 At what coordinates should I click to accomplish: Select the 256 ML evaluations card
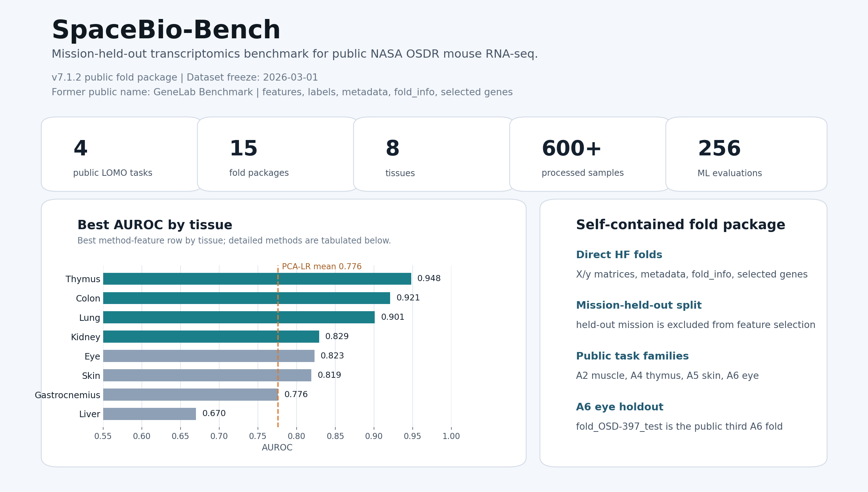point(747,154)
